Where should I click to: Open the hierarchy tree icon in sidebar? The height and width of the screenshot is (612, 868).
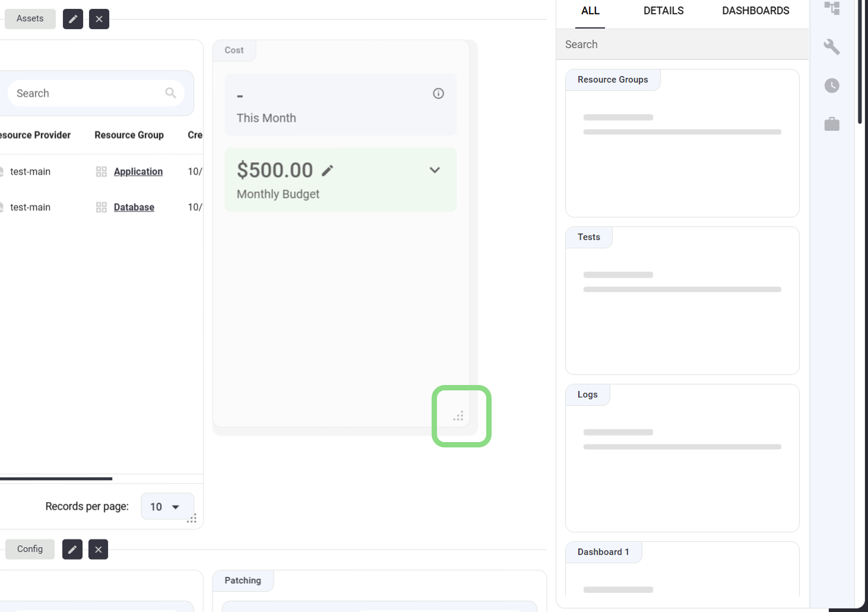click(832, 8)
